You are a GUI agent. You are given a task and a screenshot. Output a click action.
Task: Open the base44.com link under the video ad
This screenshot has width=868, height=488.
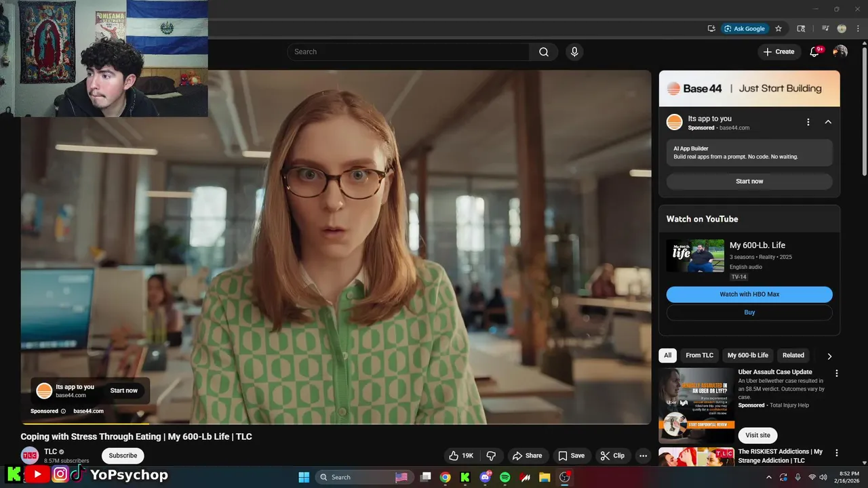(89, 411)
